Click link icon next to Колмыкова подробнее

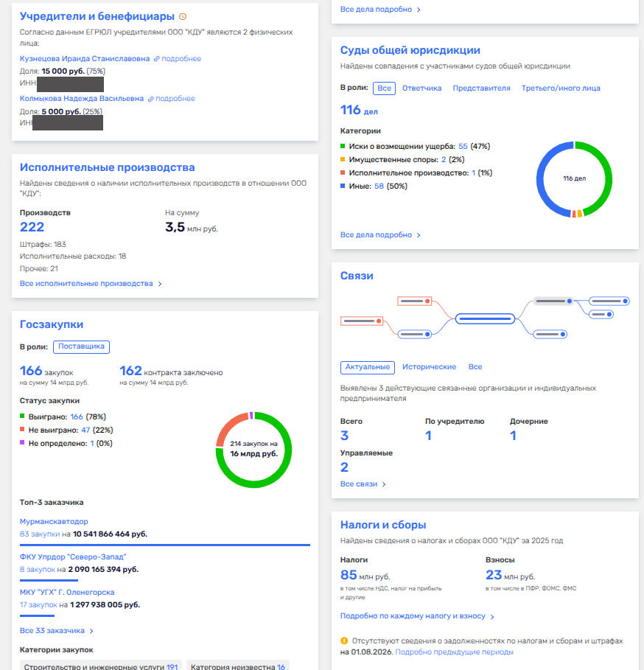[x=151, y=99]
